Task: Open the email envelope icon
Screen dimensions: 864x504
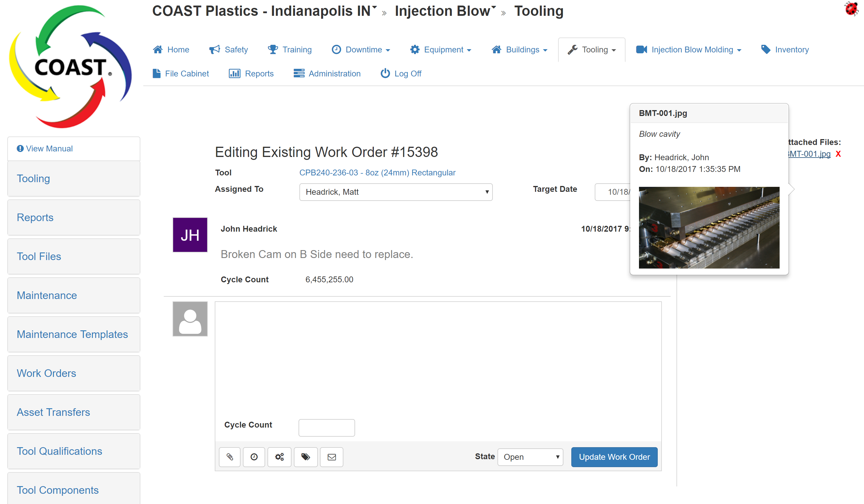Action: tap(331, 457)
